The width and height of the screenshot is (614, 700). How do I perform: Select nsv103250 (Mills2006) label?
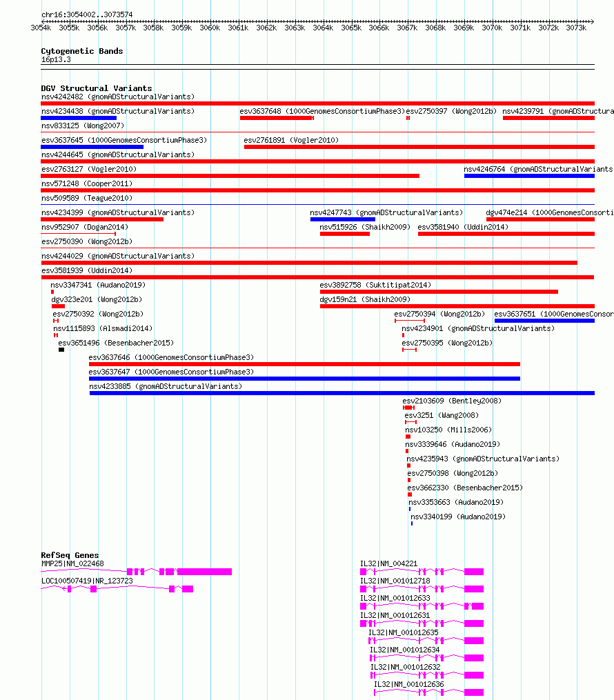pos(448,430)
